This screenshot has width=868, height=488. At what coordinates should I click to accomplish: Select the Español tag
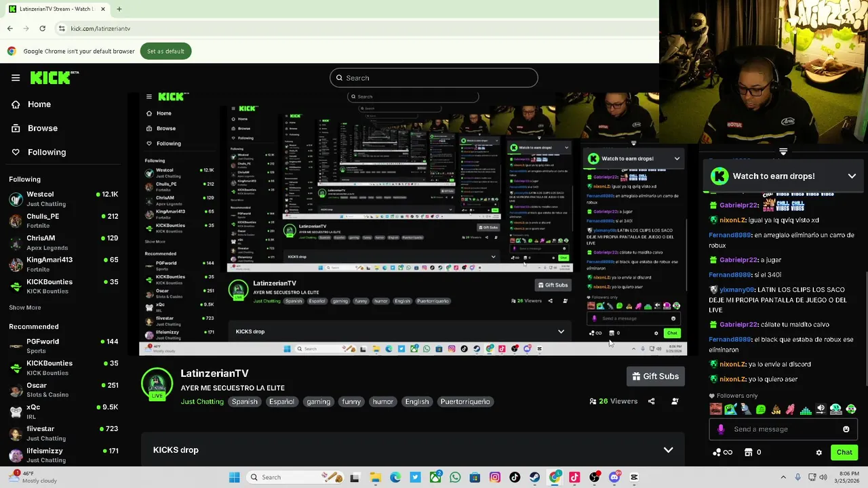pos(281,401)
